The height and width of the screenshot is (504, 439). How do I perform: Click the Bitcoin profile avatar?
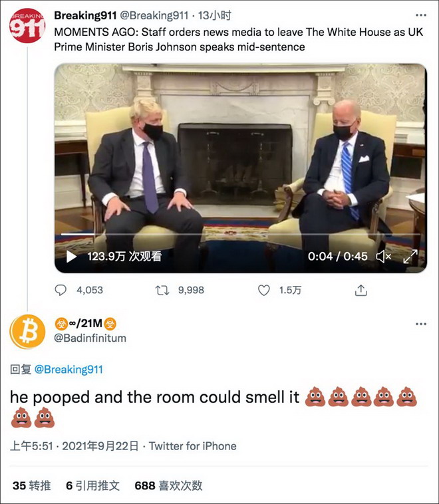27,331
